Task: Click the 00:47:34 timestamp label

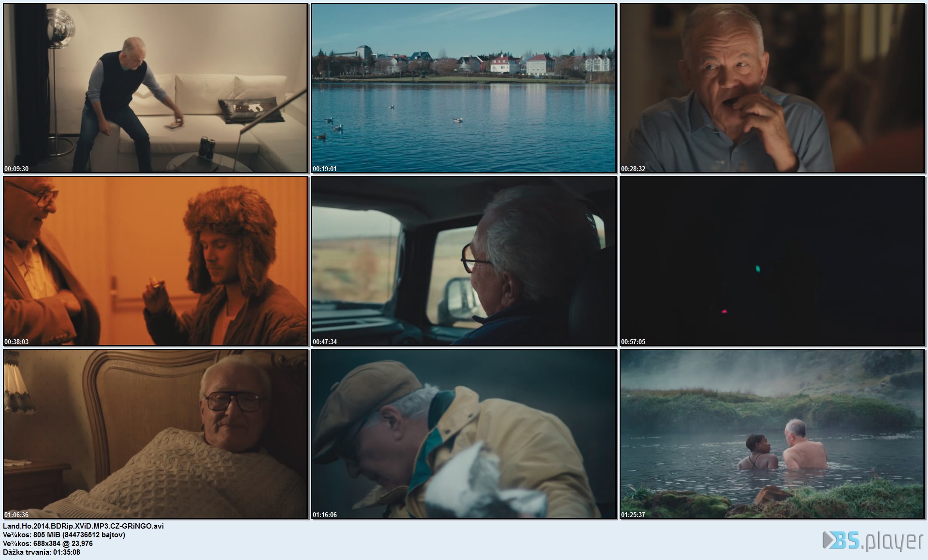Action: point(324,342)
